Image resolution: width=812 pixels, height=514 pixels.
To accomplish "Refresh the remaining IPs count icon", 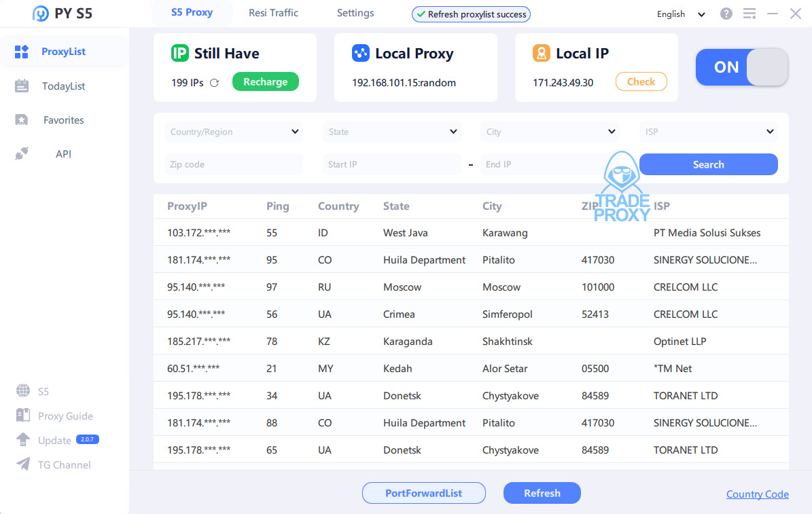I will [x=215, y=83].
